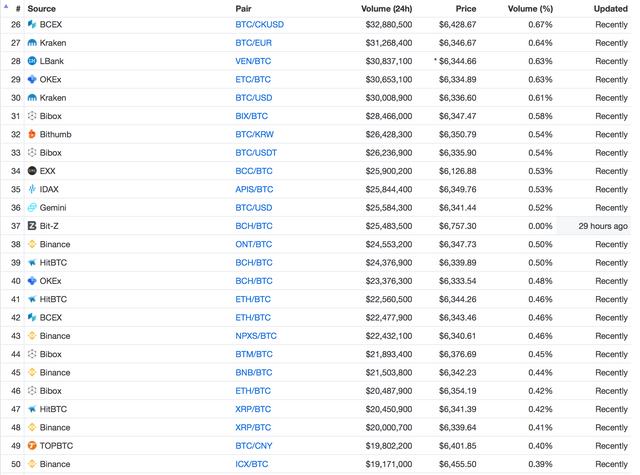
Task: Open the VEN/BTC pair link on LBank
Action: [253, 61]
